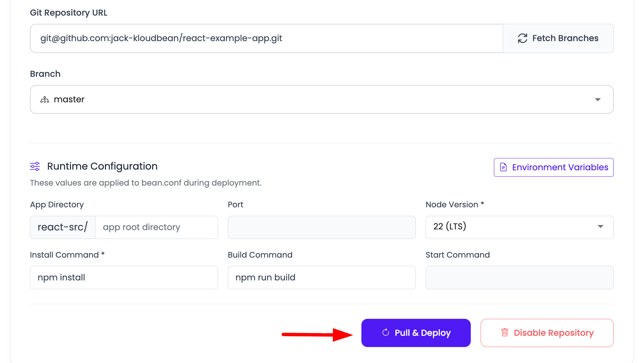Open Environment Variables
Image resolution: width=644 pixels, height=363 pixels.
(554, 167)
